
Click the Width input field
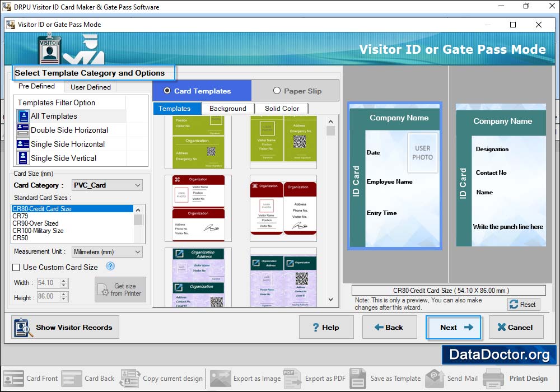point(48,283)
